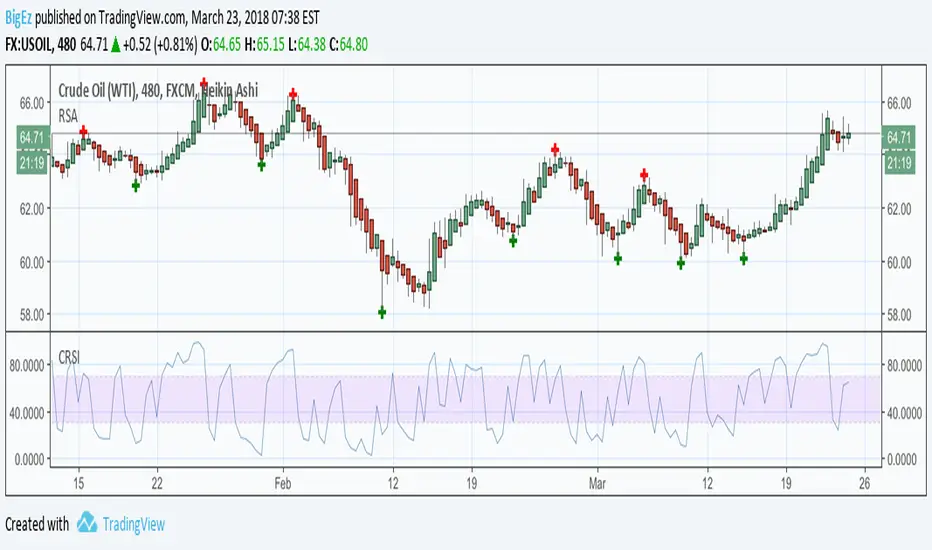This screenshot has width=932, height=550.
Task: Click the TradingView link in the footer
Action: pos(133,524)
